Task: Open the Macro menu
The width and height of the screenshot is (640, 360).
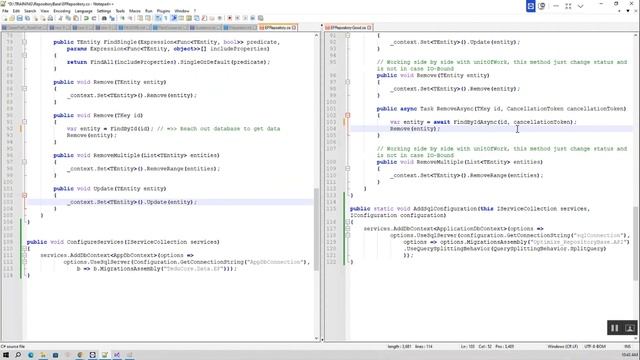Action: (135, 11)
